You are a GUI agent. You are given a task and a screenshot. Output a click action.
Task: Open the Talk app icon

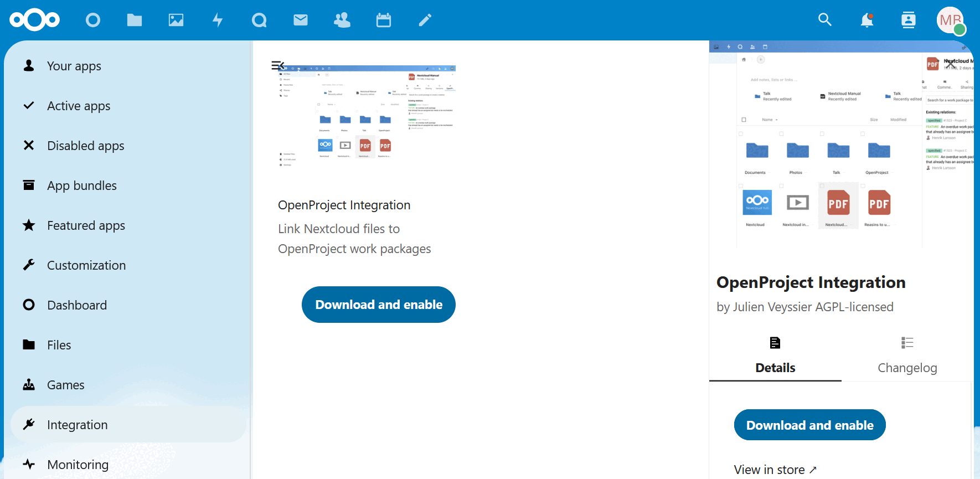pyautogui.click(x=259, y=20)
